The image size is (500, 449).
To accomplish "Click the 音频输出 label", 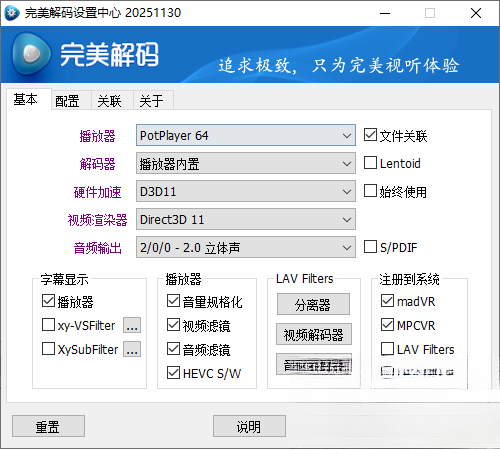I will [97, 248].
